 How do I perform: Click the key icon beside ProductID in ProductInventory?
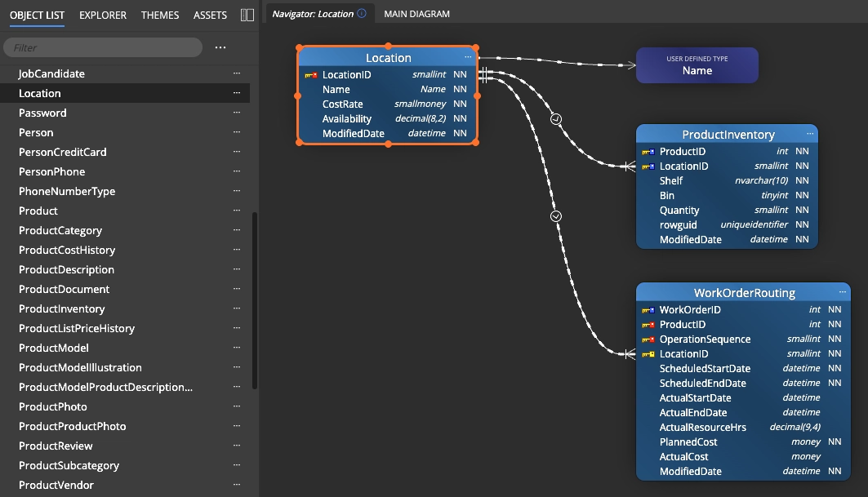pos(648,152)
